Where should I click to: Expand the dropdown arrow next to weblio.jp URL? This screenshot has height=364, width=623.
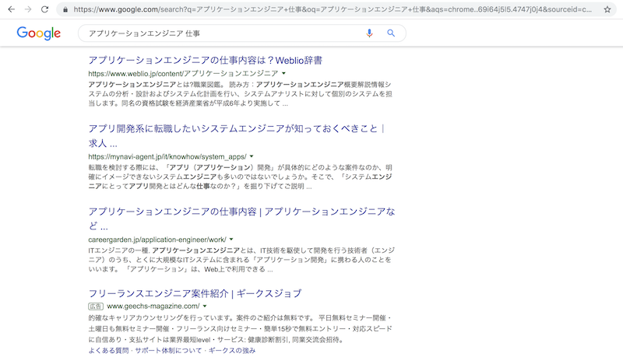pyautogui.click(x=283, y=73)
